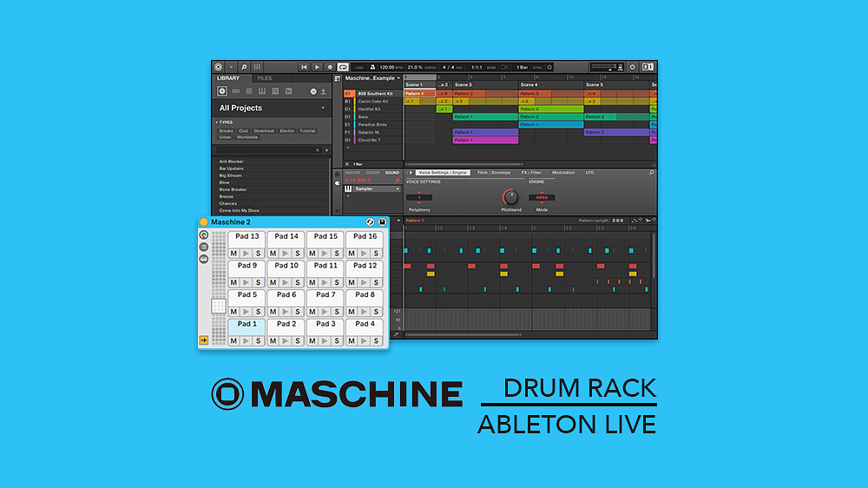Select Pad 1 in the Maschine 2 drum rack
This screenshot has height=488, width=868.
tap(247, 326)
